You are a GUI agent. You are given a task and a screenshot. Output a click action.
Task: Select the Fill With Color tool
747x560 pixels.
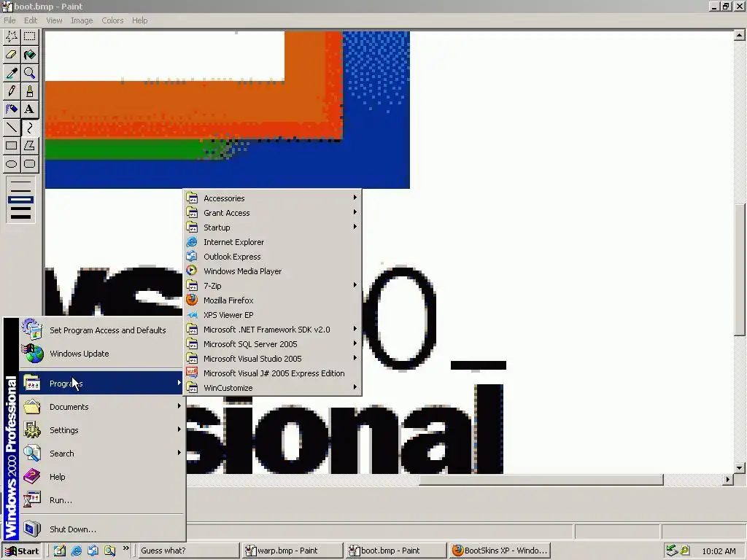[29, 54]
